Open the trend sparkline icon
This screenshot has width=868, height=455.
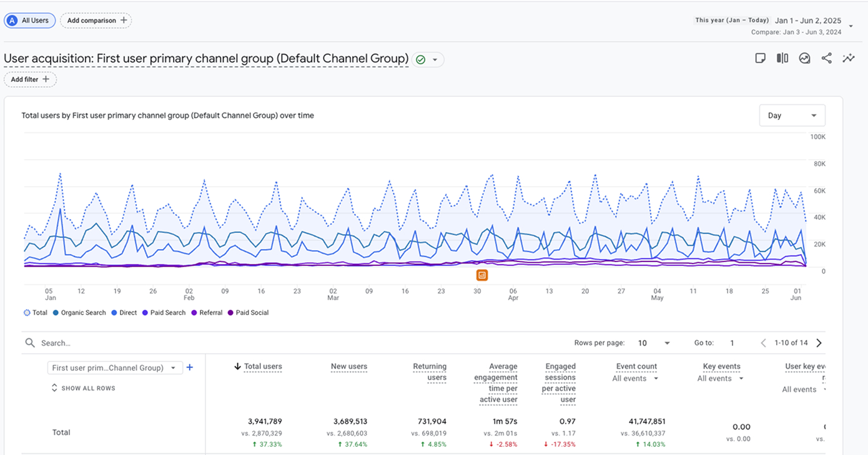(x=848, y=58)
